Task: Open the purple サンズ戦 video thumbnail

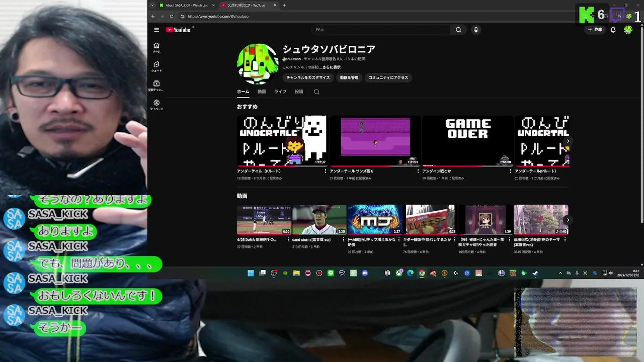Action: tap(375, 140)
